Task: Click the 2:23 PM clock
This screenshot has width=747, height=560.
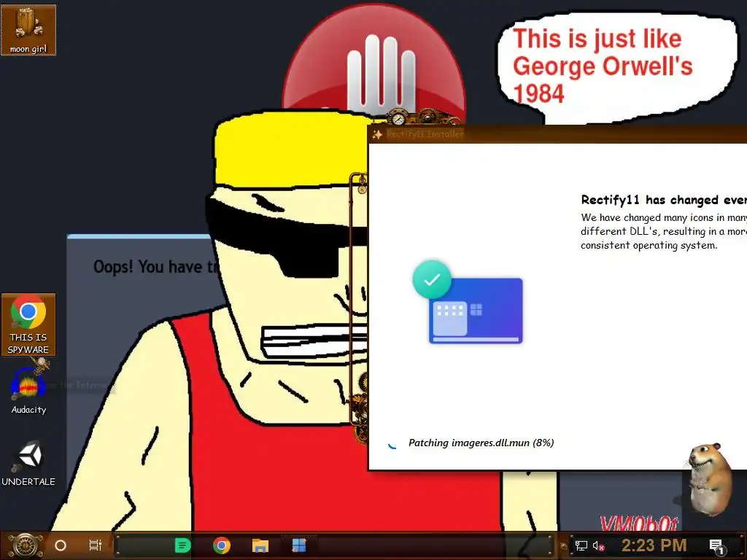Action: pos(654,545)
